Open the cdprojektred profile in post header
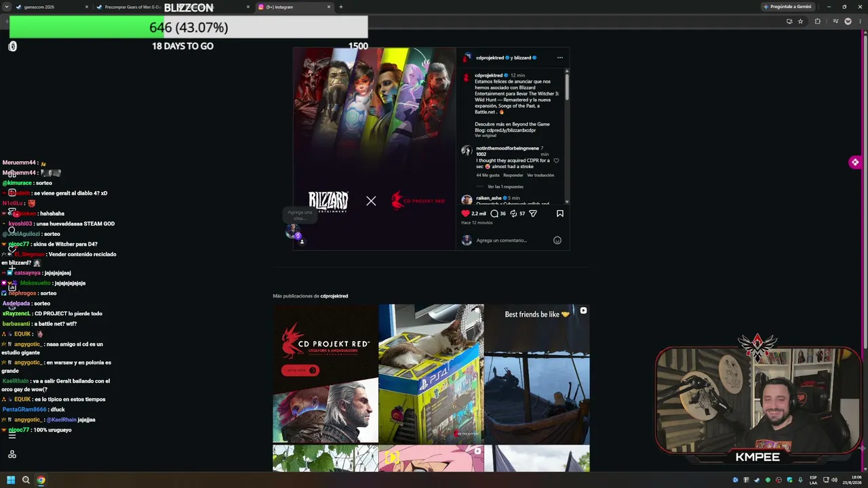Image resolution: width=868 pixels, height=488 pixels. click(490, 58)
